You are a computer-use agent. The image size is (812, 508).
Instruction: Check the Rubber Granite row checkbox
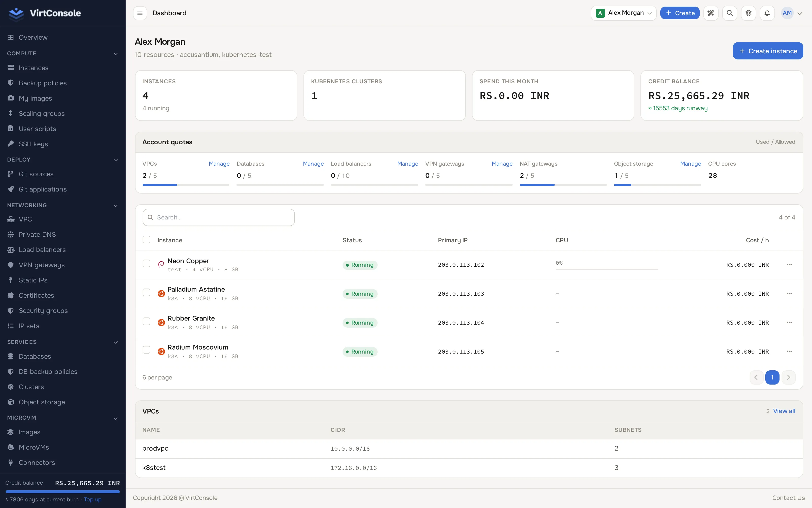[146, 321]
